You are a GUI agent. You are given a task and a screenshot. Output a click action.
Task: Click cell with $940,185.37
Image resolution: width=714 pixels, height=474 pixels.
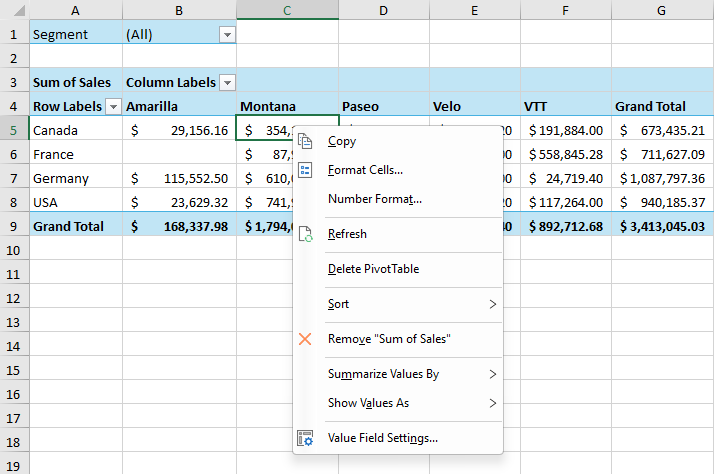[662, 203]
